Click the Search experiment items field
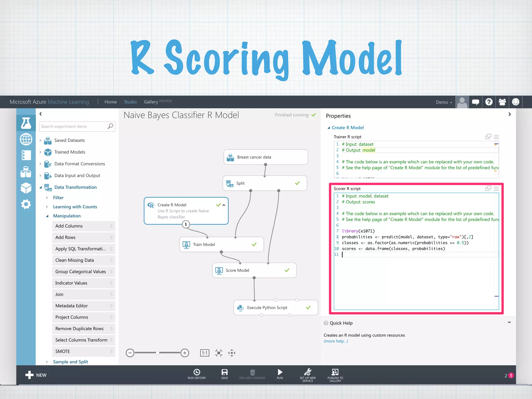532x399 pixels. click(73, 127)
